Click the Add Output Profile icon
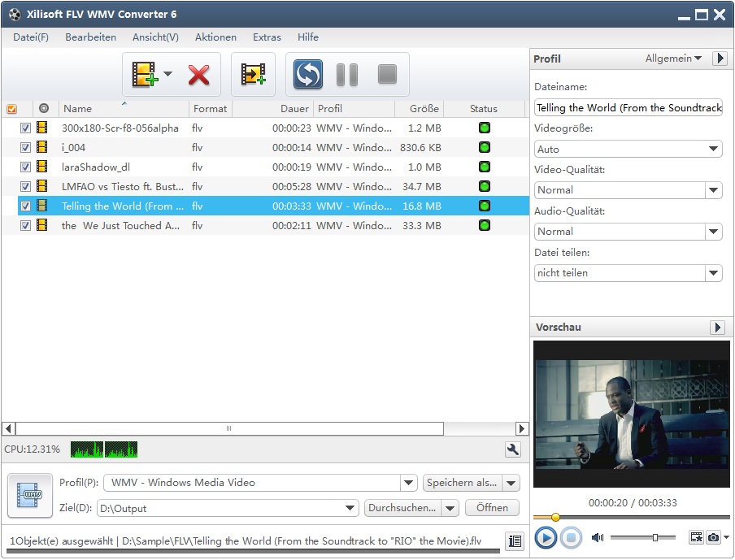The height and width of the screenshot is (560, 735). click(x=253, y=74)
